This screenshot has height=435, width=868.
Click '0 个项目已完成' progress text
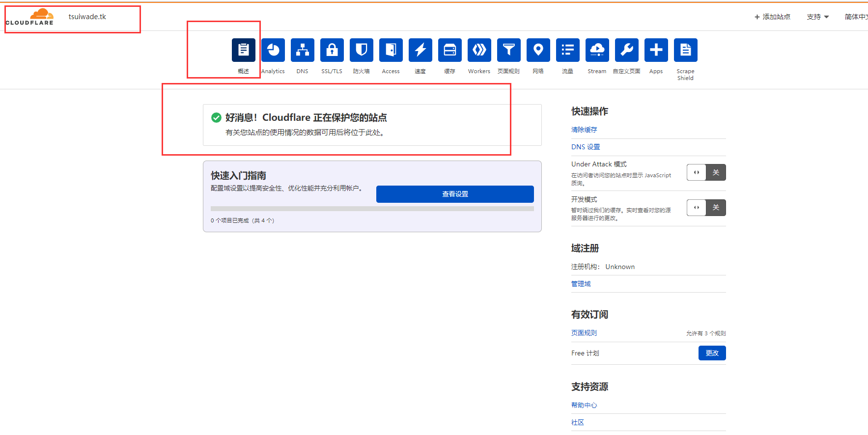pos(243,220)
